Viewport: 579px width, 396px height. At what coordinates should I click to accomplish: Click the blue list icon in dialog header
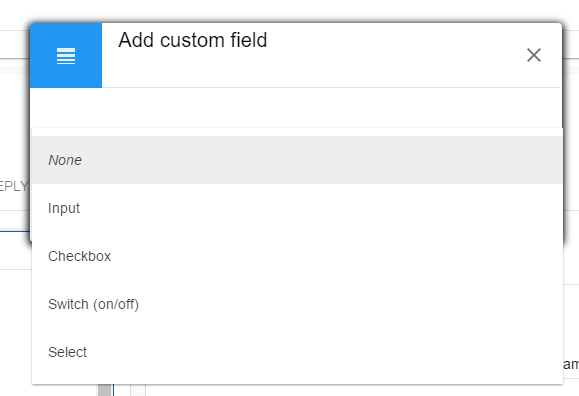(66, 56)
